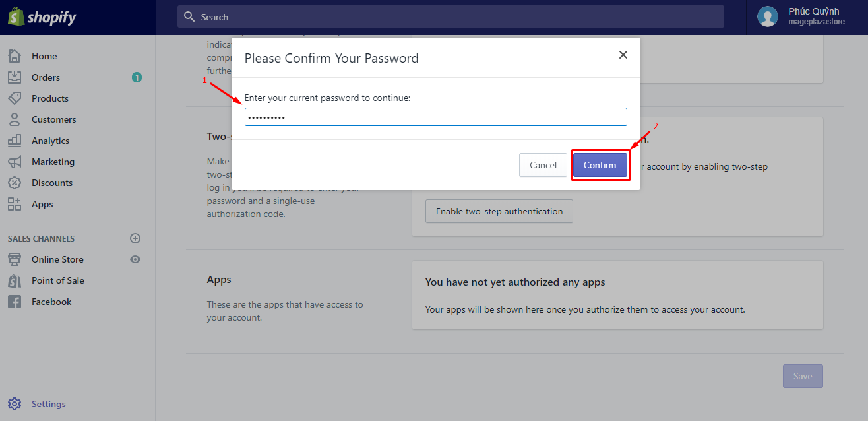This screenshot has height=421, width=868.
Task: Click Enable two-step authentication button
Action: point(499,211)
